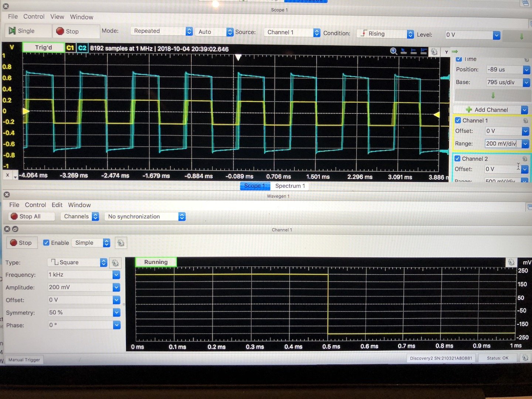Click the green arrow next to Y label

point(455,52)
